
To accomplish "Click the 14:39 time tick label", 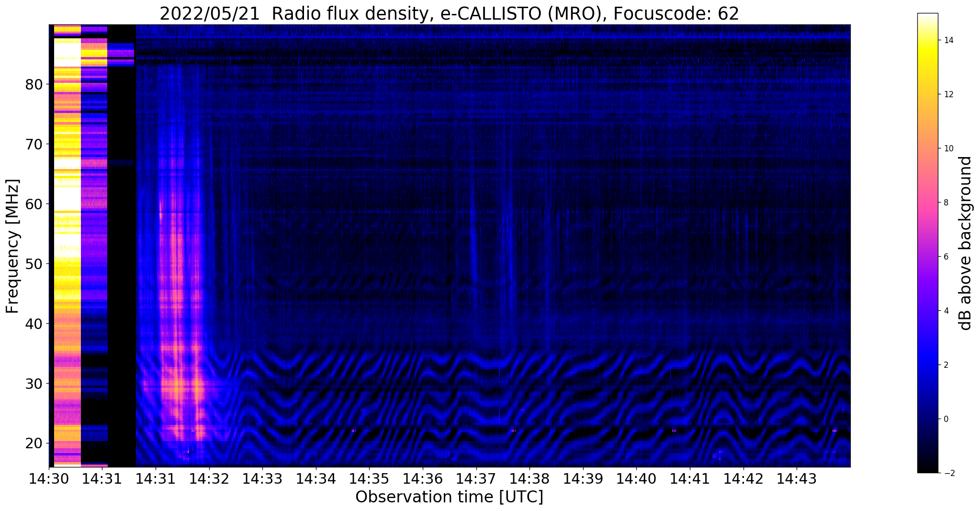I will [583, 478].
